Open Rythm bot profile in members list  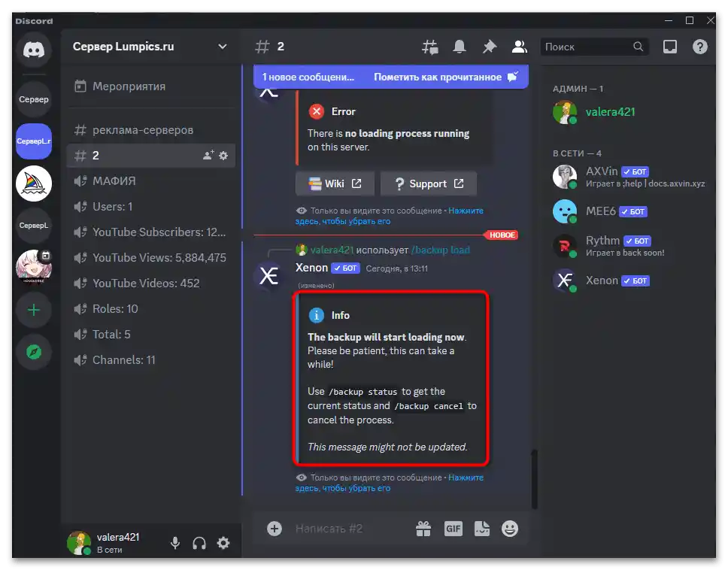pyautogui.click(x=629, y=246)
